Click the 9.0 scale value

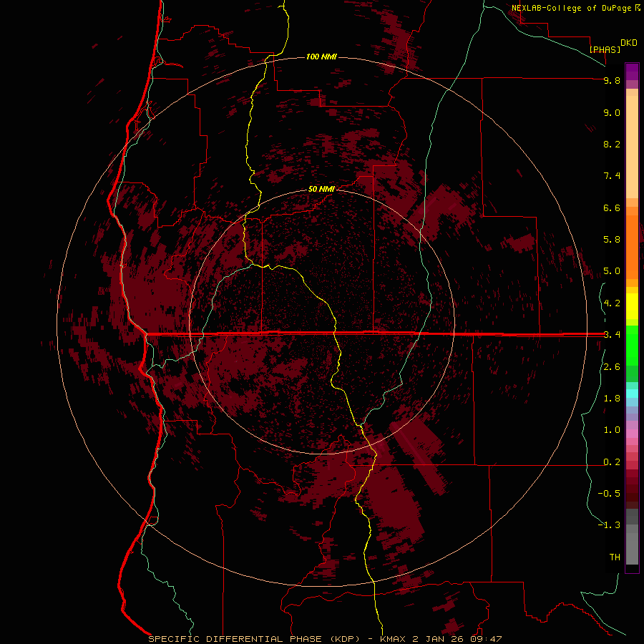[612, 112]
